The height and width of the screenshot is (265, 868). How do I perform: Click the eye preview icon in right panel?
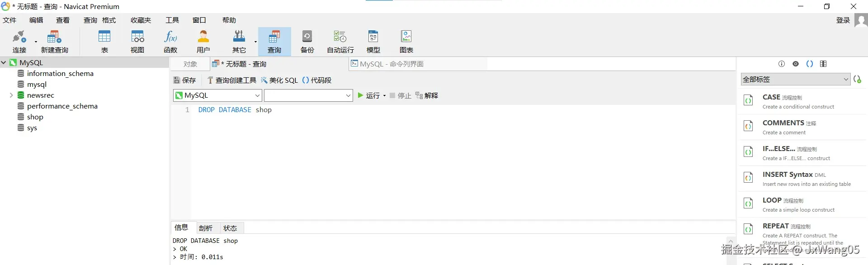(x=796, y=64)
